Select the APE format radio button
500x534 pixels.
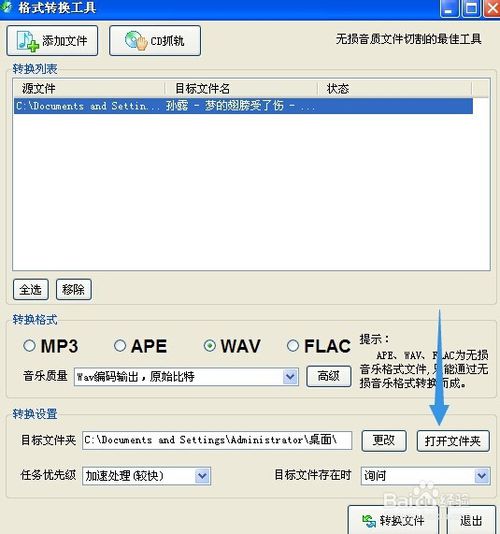click(x=120, y=346)
